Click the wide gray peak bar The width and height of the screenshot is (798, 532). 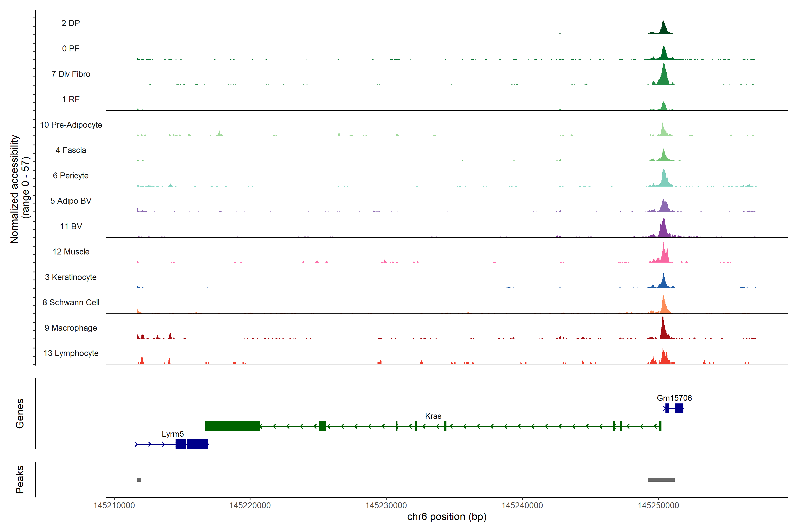pos(661,480)
